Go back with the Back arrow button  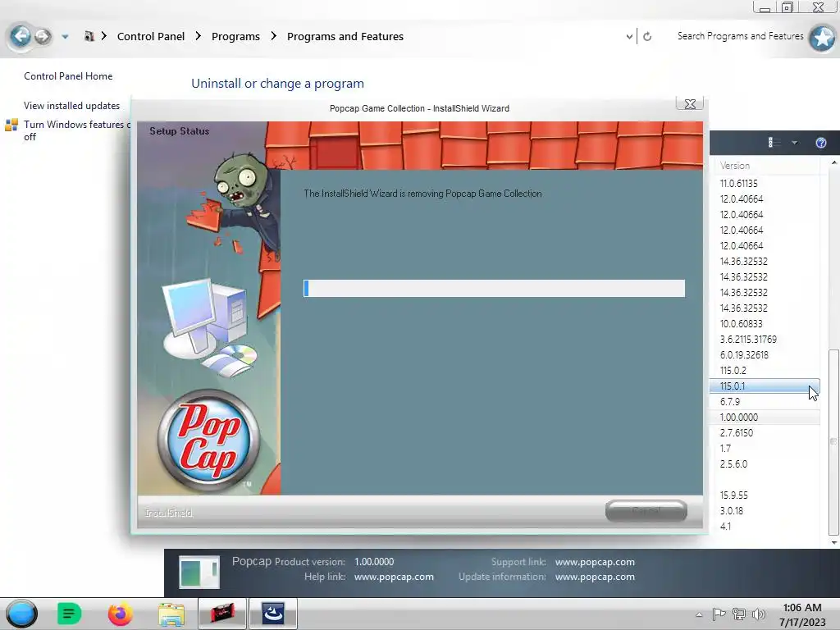click(21, 36)
